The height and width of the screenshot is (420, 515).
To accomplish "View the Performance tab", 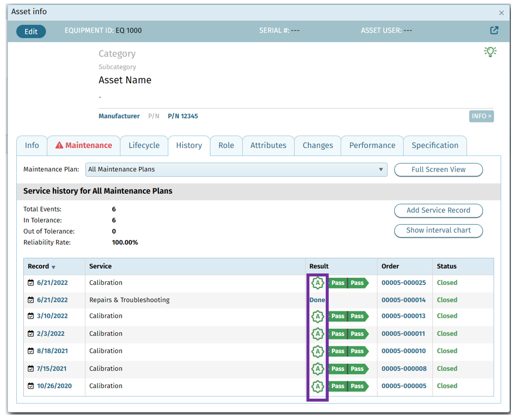I will (372, 145).
